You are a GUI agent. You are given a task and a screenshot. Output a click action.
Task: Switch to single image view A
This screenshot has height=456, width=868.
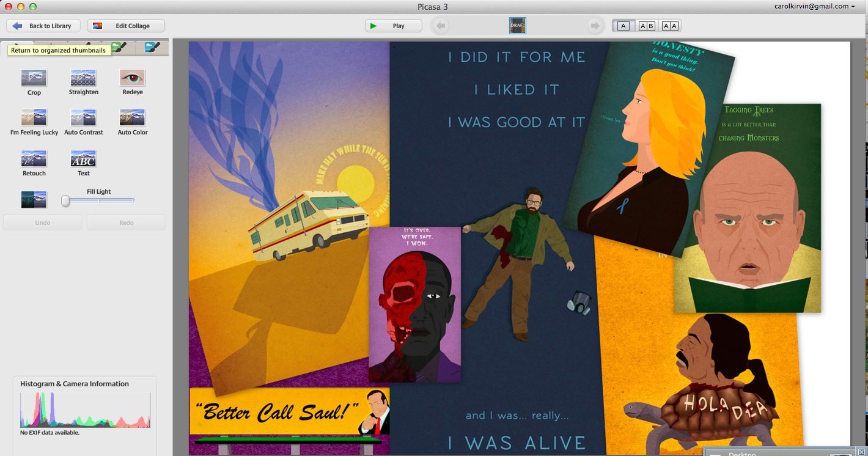[623, 26]
